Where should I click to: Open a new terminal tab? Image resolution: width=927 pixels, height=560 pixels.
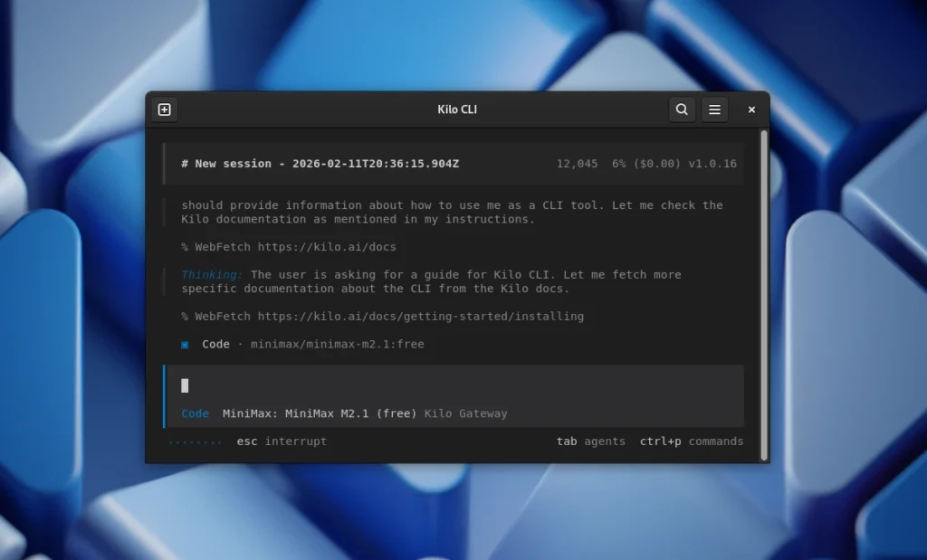(164, 109)
